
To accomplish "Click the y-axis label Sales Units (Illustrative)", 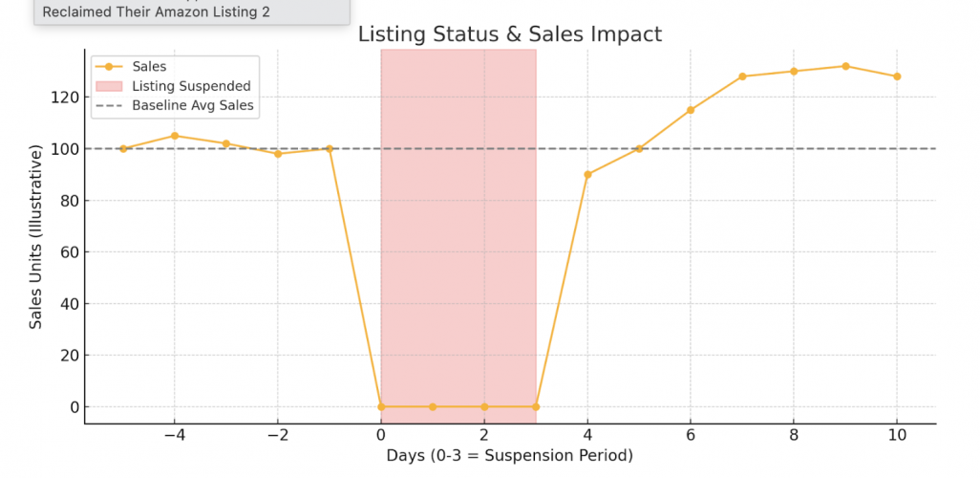I will click(x=35, y=237).
